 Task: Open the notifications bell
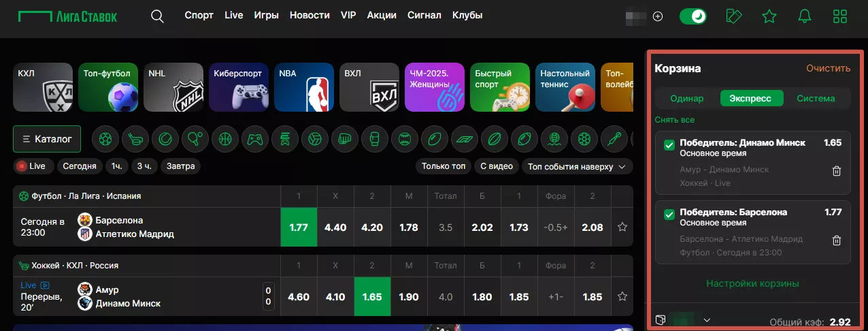[x=805, y=16]
